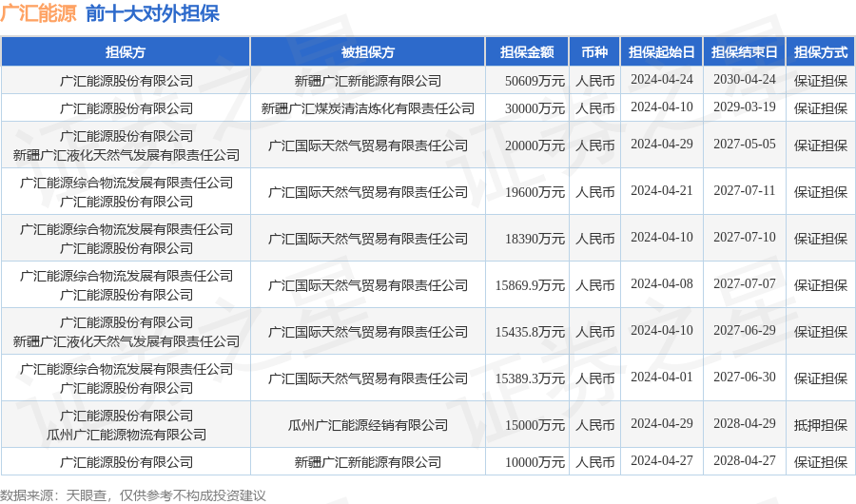This screenshot has height=504, width=856.
Task: Click the start date 2024-04-01
Action: coord(662,377)
